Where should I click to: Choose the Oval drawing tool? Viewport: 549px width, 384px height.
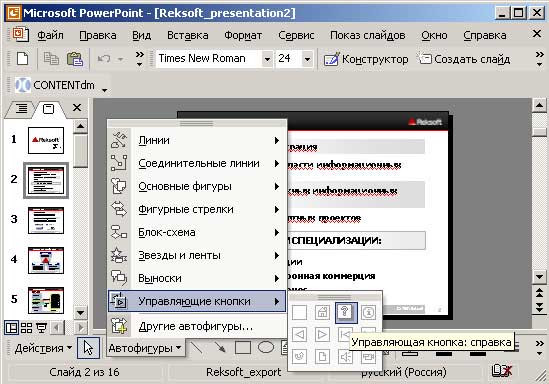(x=266, y=348)
